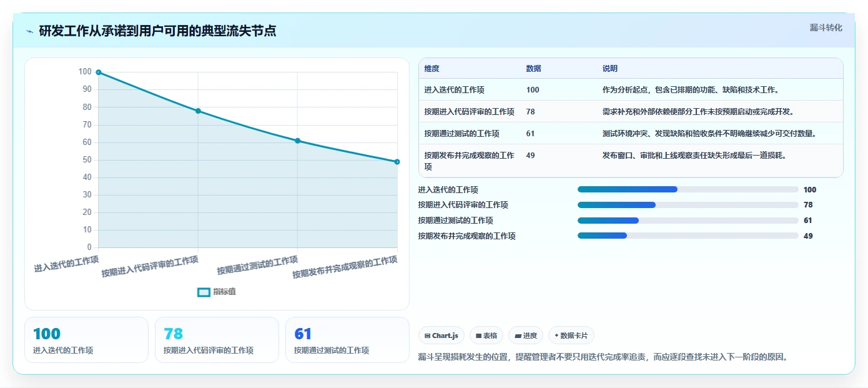Click x-axis label 按期通过测试的工作项
The width and height of the screenshot is (868, 388).
(257, 265)
